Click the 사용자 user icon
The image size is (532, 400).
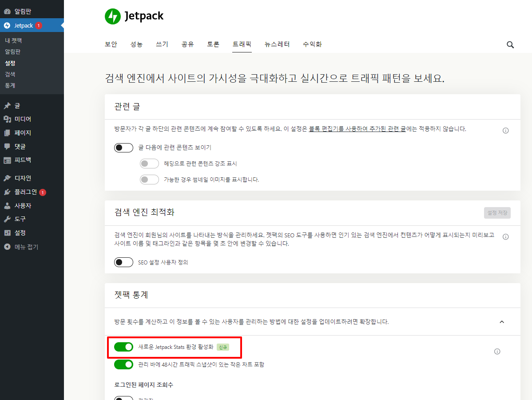pyautogui.click(x=7, y=206)
